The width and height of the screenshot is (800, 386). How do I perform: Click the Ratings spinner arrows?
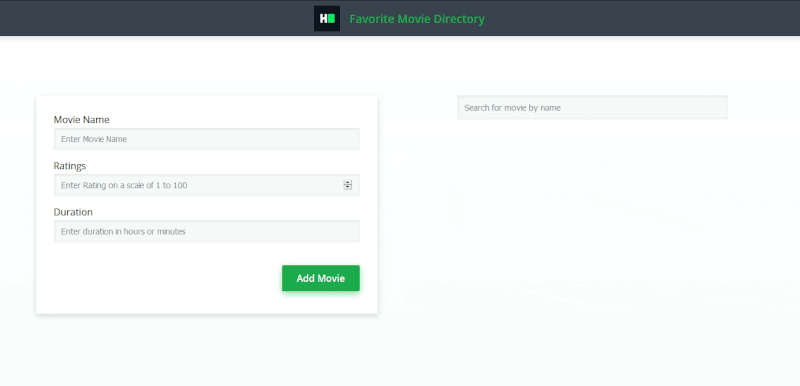(347, 185)
